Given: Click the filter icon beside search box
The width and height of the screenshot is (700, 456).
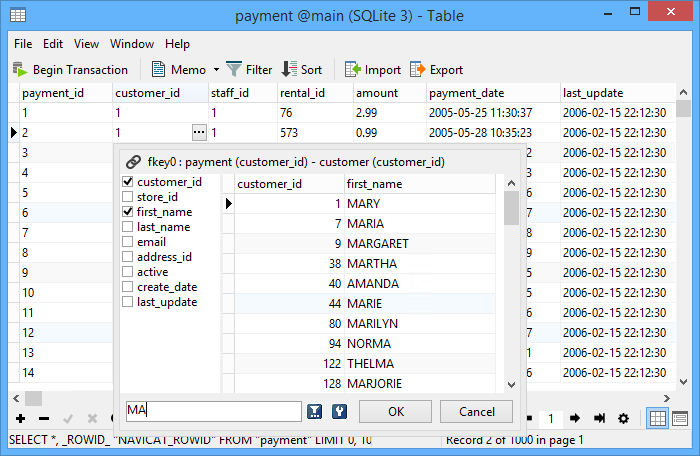Looking at the screenshot, I should tap(315, 411).
